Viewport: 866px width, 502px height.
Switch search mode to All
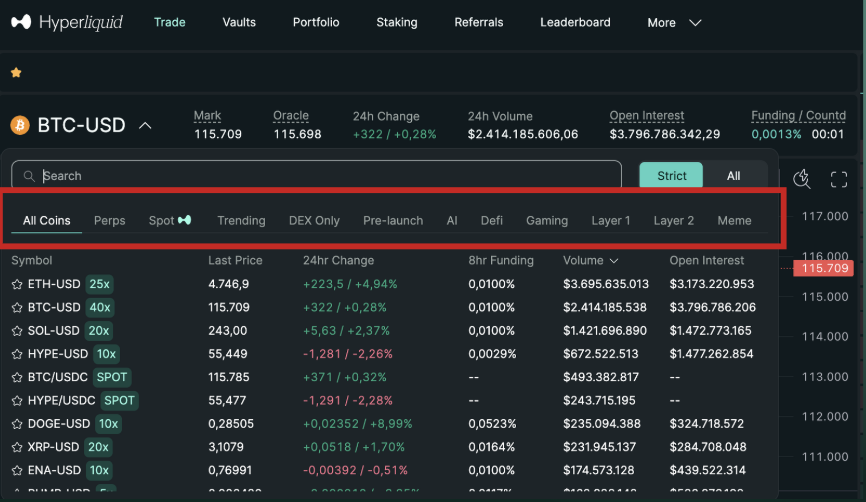733,176
